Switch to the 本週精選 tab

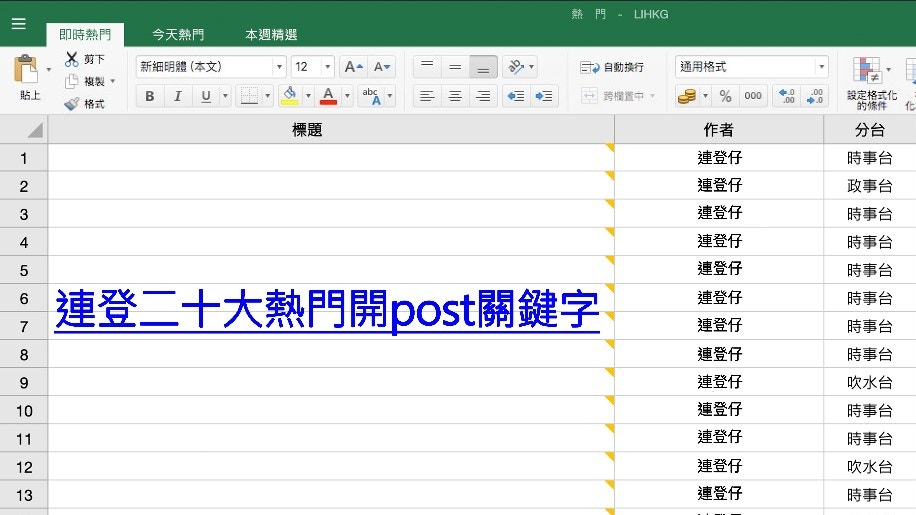point(271,35)
